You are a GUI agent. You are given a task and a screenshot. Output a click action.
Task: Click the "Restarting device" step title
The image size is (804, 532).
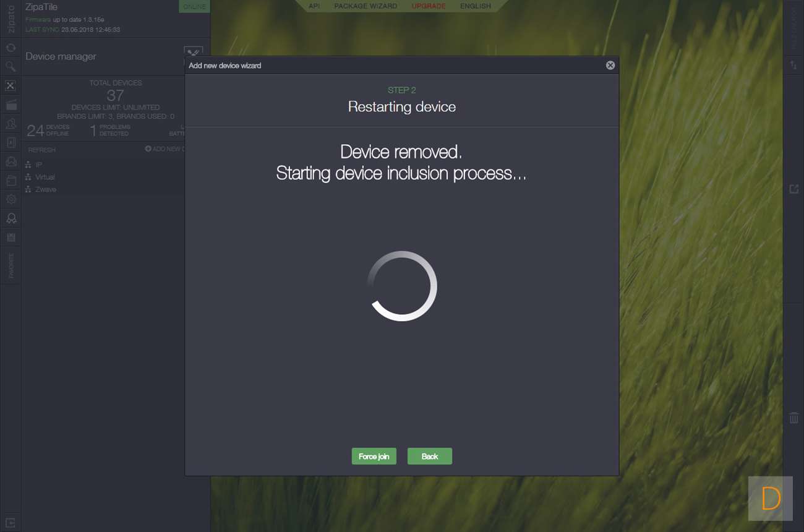point(402,107)
